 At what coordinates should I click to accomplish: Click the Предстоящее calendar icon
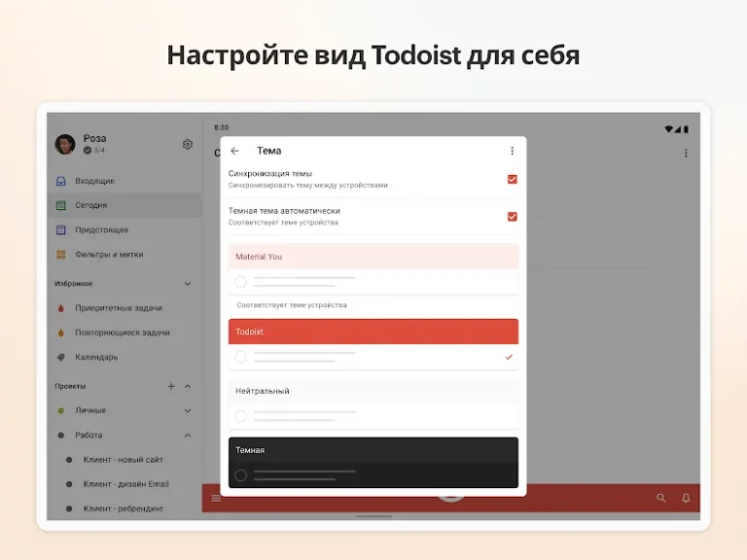pos(61,230)
